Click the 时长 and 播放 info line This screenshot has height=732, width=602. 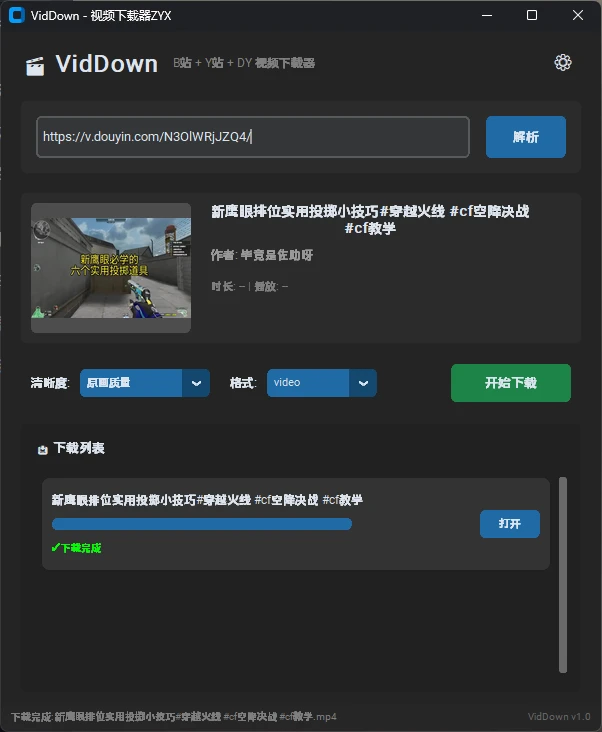pos(249,286)
